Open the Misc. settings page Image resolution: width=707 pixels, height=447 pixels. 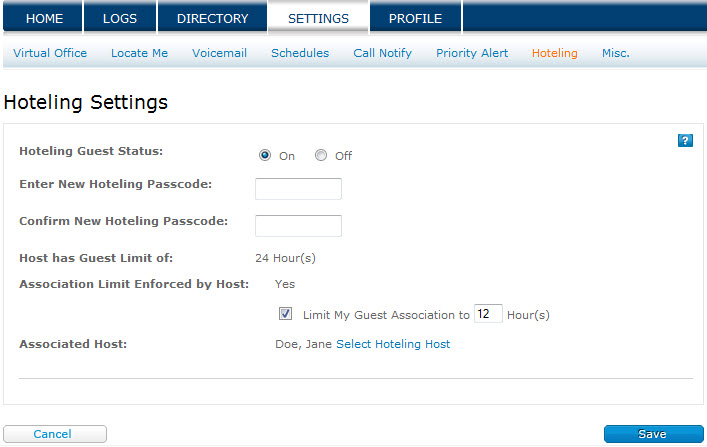[615, 53]
